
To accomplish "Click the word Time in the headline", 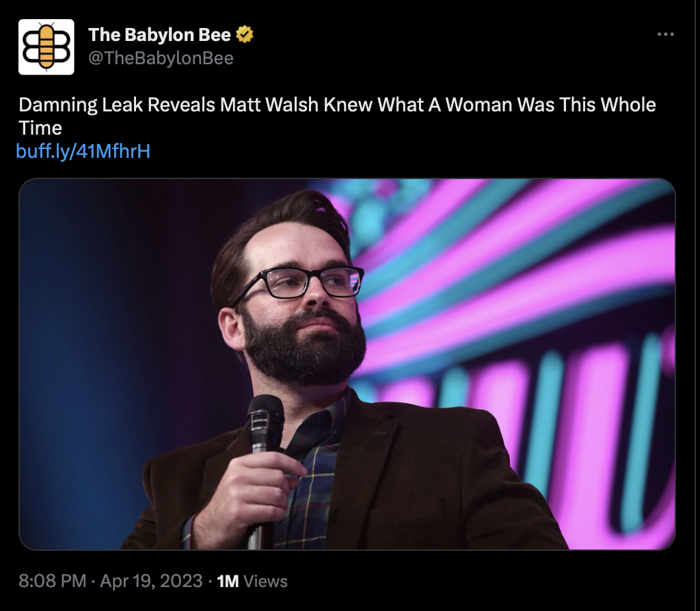I will [x=40, y=128].
